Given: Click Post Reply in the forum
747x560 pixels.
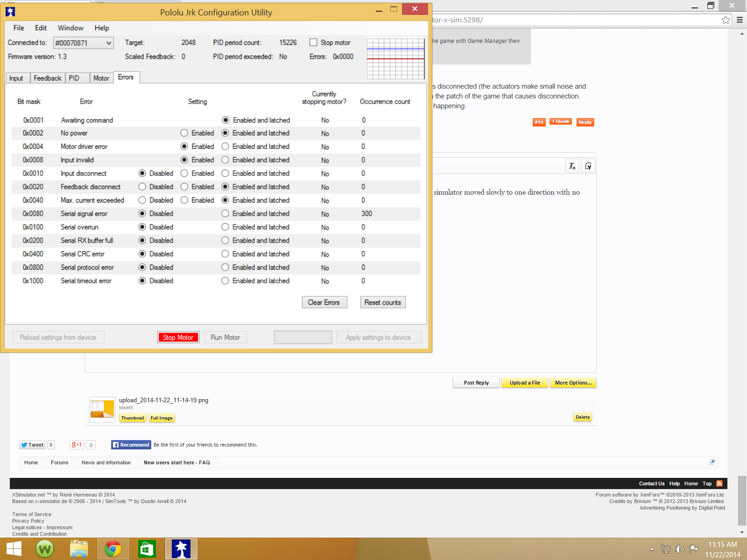Looking at the screenshot, I should 476,383.
